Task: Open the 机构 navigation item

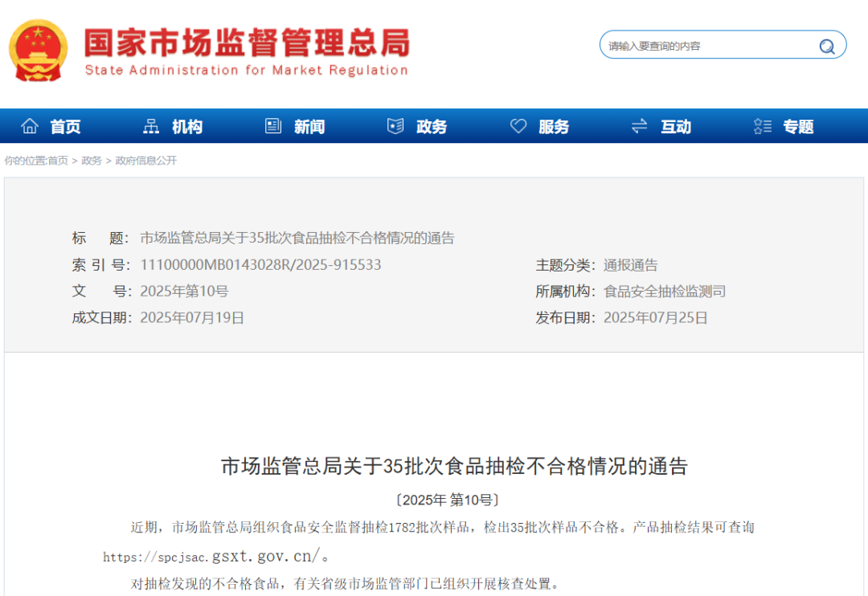Action: click(187, 127)
